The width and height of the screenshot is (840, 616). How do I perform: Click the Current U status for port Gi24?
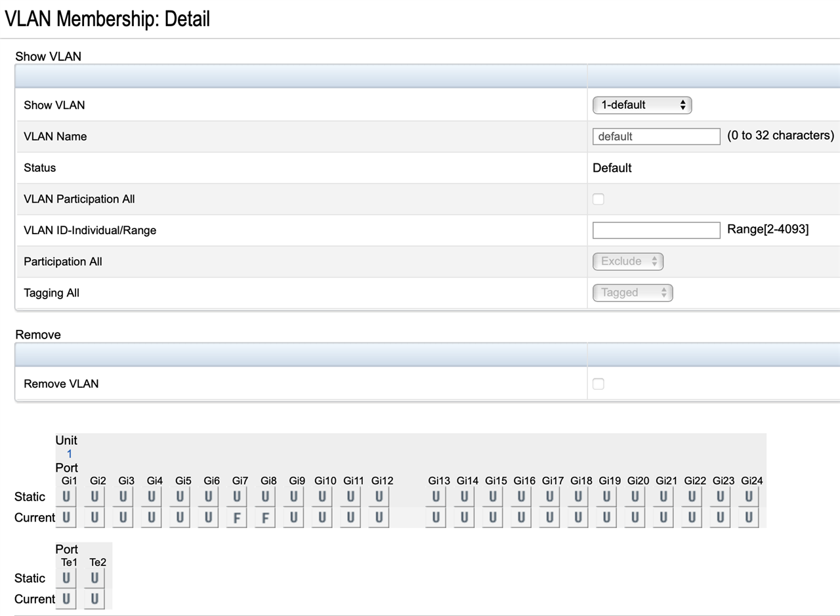point(749,518)
